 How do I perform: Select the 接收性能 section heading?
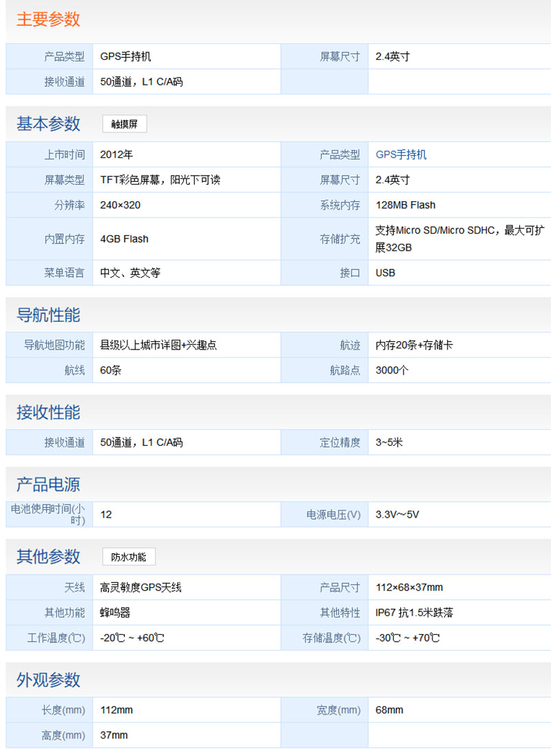click(x=48, y=413)
